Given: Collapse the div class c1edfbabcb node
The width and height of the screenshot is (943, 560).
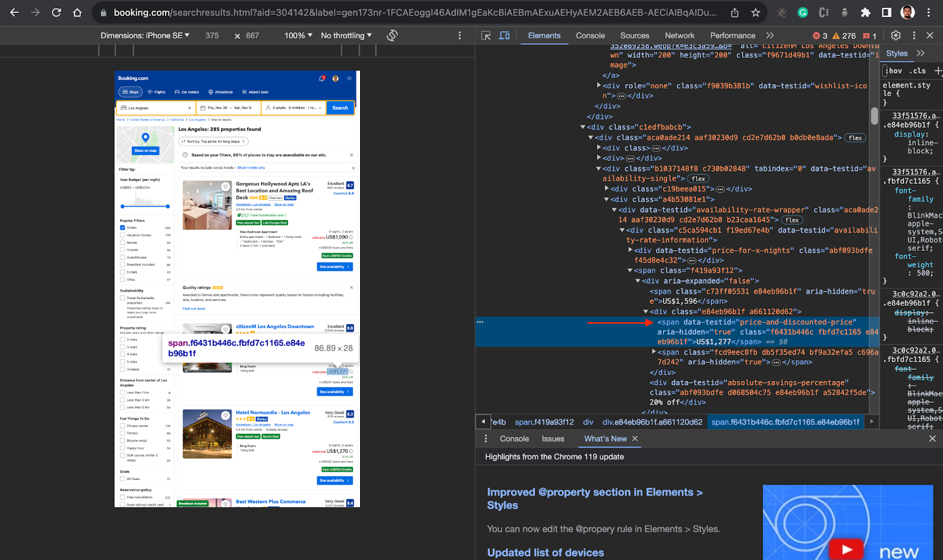Looking at the screenshot, I should tap(583, 127).
